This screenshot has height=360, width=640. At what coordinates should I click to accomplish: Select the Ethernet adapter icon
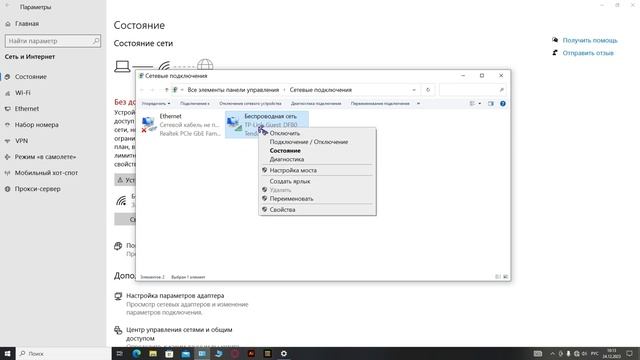point(149,124)
